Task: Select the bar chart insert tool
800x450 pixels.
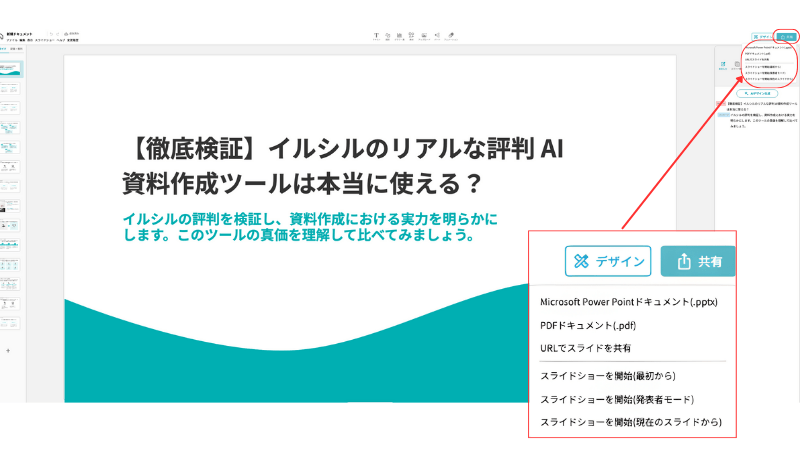Action: [x=399, y=36]
